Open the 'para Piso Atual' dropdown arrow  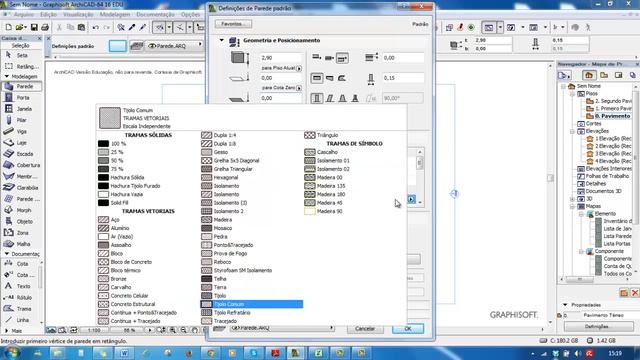tap(299, 68)
